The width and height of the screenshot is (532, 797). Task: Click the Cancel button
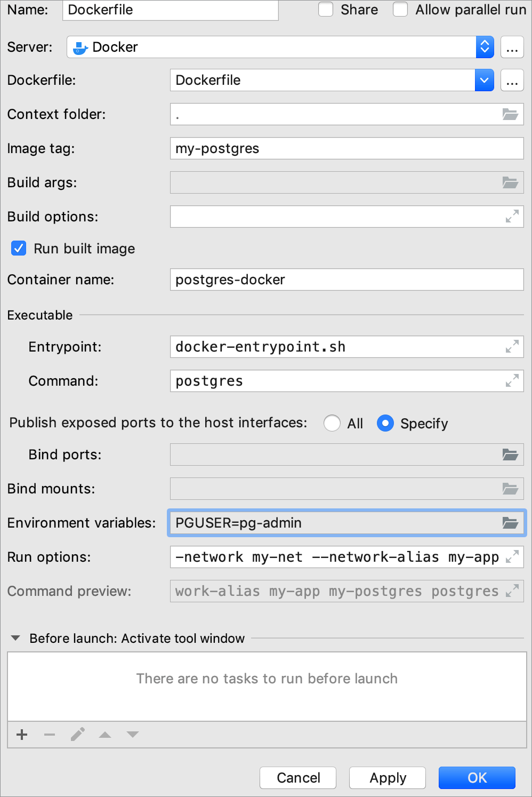click(x=298, y=778)
